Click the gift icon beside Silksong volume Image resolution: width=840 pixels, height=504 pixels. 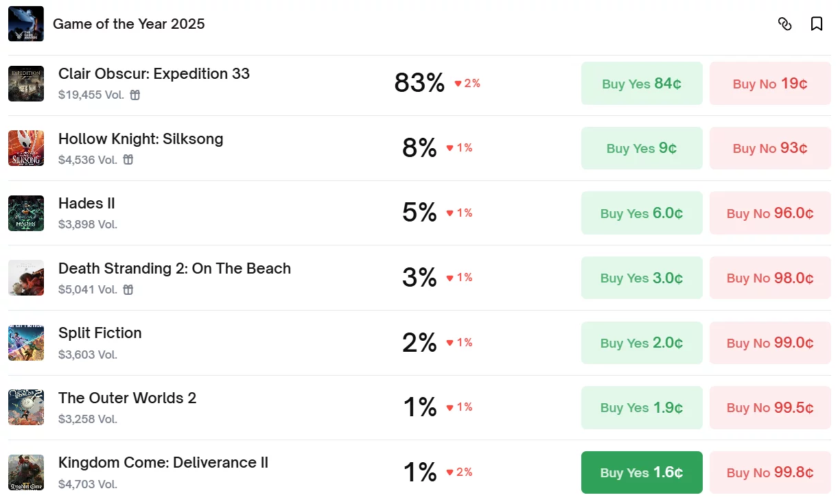pyautogui.click(x=128, y=160)
